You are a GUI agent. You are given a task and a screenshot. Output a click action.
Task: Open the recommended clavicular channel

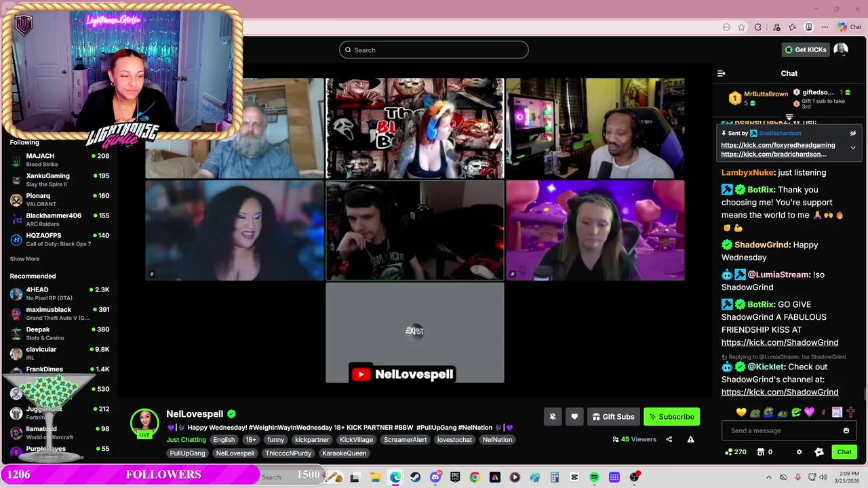pyautogui.click(x=60, y=353)
